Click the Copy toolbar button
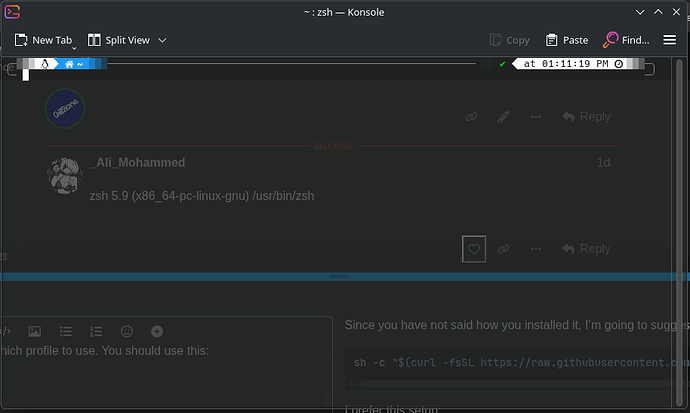This screenshot has width=690, height=413. [510, 40]
